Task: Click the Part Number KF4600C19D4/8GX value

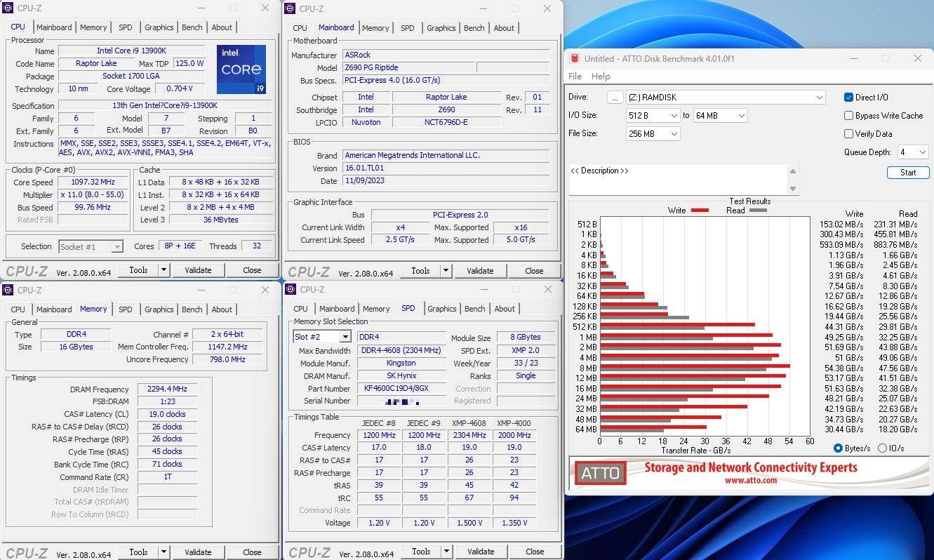Action: 401,389
